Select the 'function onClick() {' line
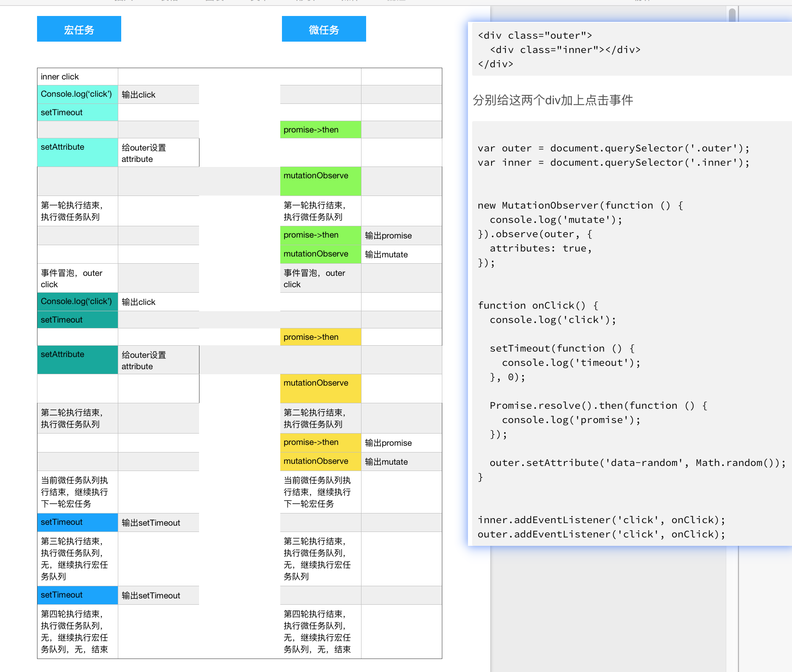 click(538, 306)
